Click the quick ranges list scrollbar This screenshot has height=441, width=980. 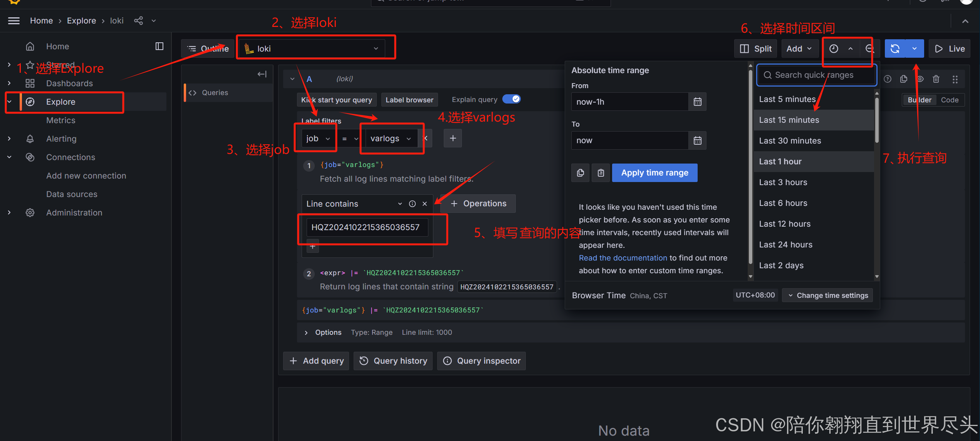pos(877,119)
